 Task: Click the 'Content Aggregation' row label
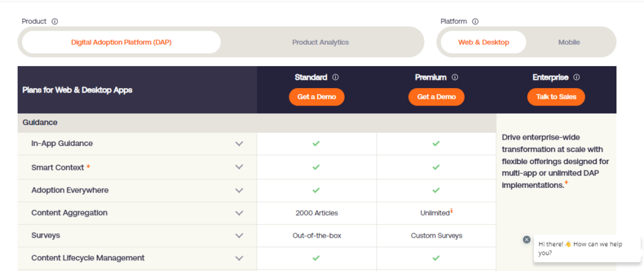tap(69, 213)
